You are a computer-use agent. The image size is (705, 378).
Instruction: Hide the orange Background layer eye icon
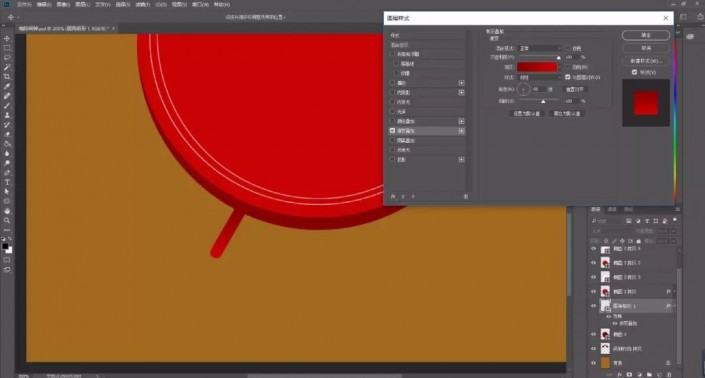click(593, 363)
